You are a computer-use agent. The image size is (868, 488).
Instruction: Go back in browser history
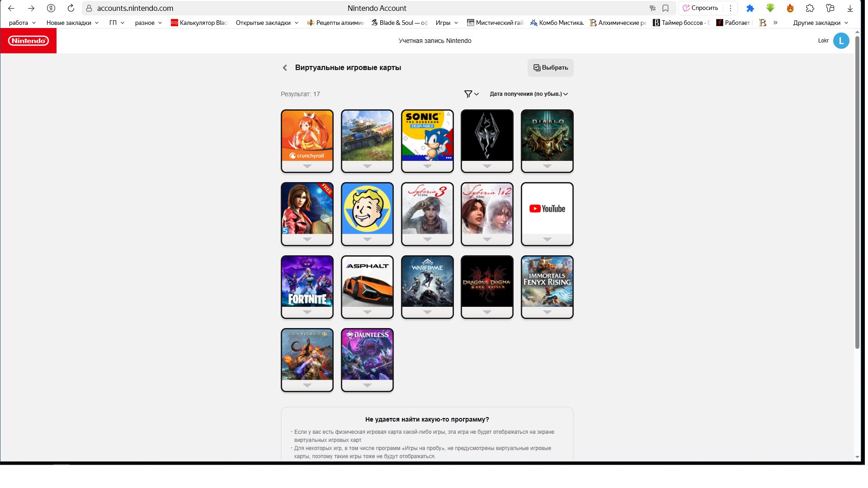point(11,8)
